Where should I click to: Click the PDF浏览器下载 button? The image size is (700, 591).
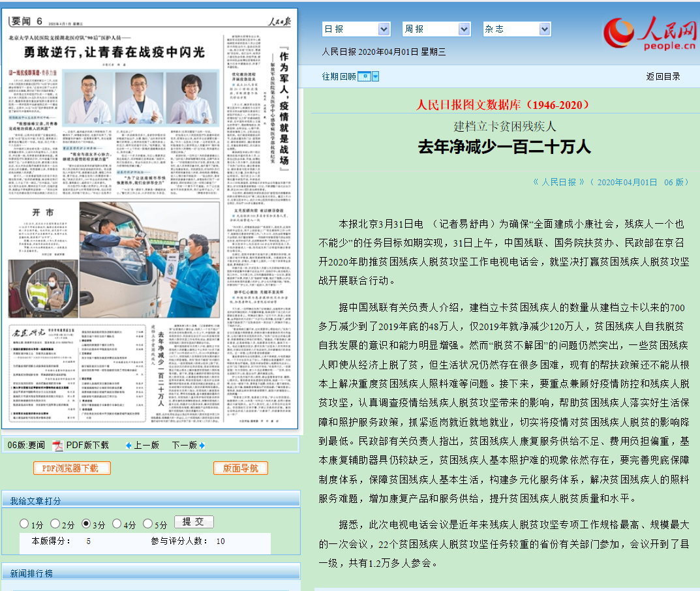click(x=72, y=468)
